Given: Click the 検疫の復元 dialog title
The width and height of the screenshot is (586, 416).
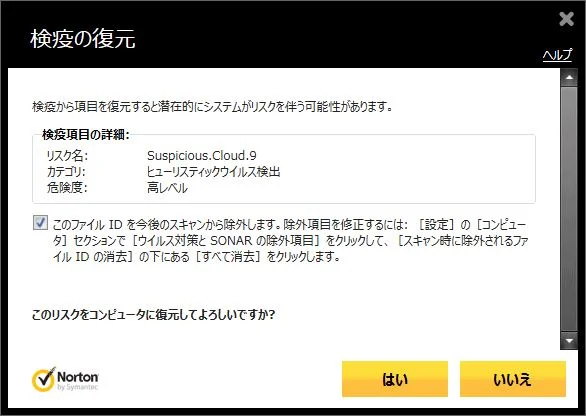Looking at the screenshot, I should pos(83,38).
